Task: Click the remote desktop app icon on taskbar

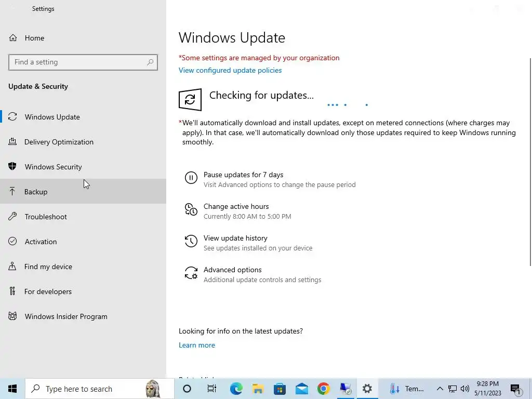Action: tap(345, 389)
